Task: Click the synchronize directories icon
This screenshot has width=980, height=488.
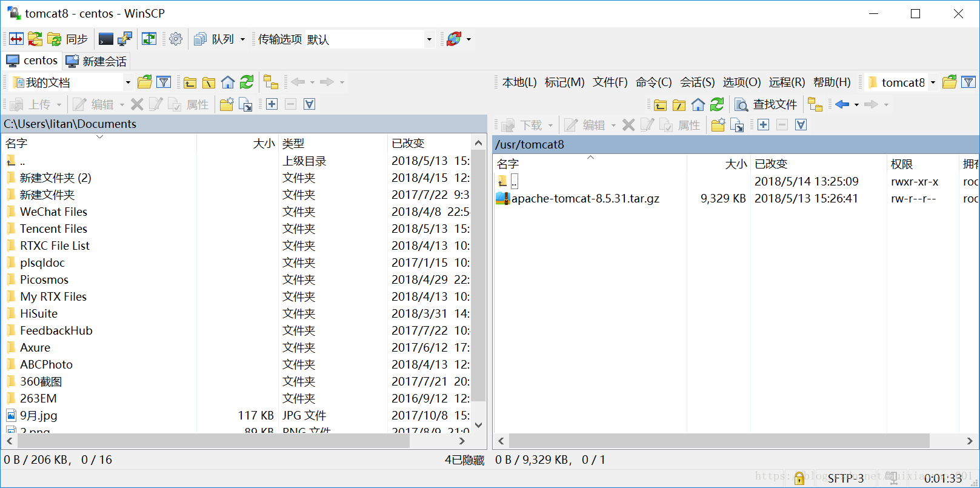Action: (x=35, y=39)
